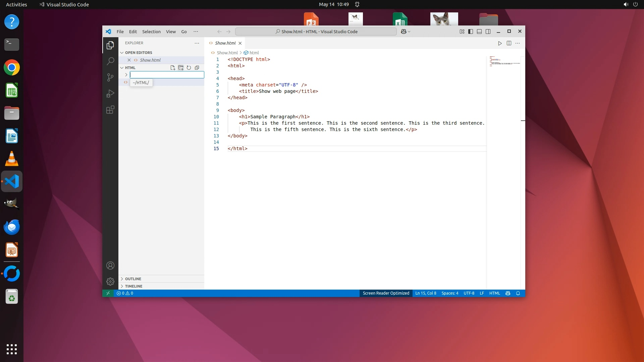
Task: Toggle the secondary side bar
Action: [x=488, y=32]
